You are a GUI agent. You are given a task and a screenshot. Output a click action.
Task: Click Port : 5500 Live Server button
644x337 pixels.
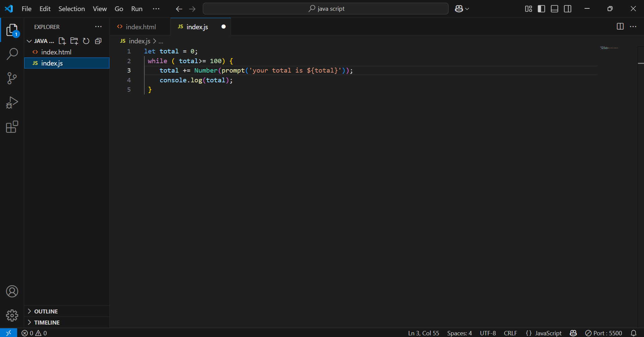click(604, 333)
